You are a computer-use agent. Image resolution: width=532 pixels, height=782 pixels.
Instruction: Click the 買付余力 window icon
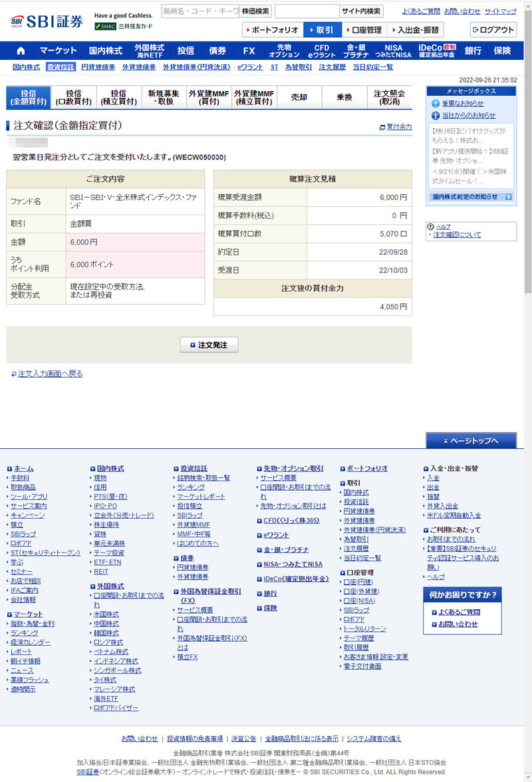coord(382,127)
